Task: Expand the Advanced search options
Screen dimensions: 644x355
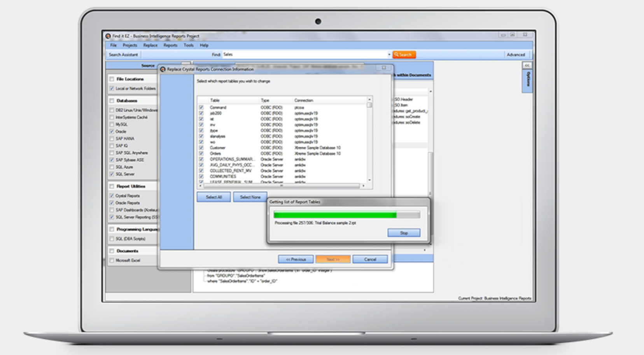Action: click(x=516, y=55)
